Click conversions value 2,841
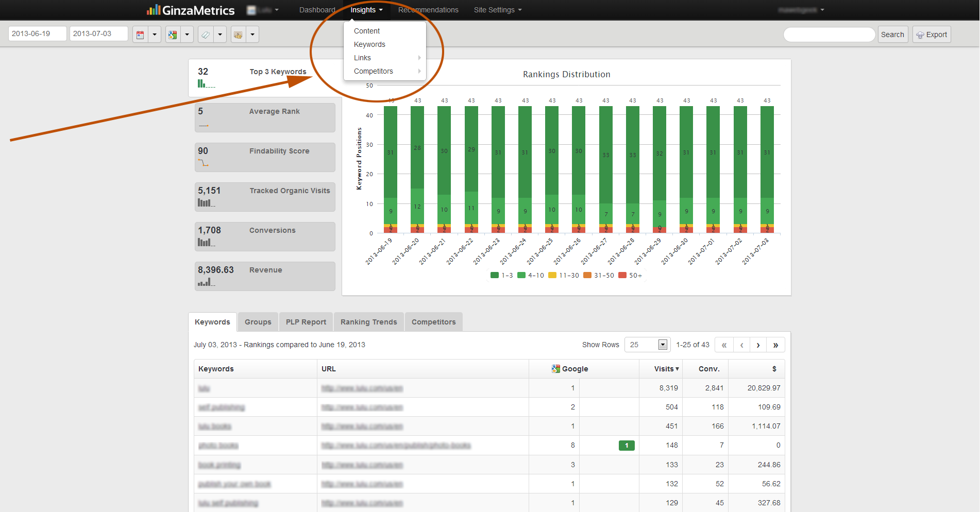 click(714, 388)
